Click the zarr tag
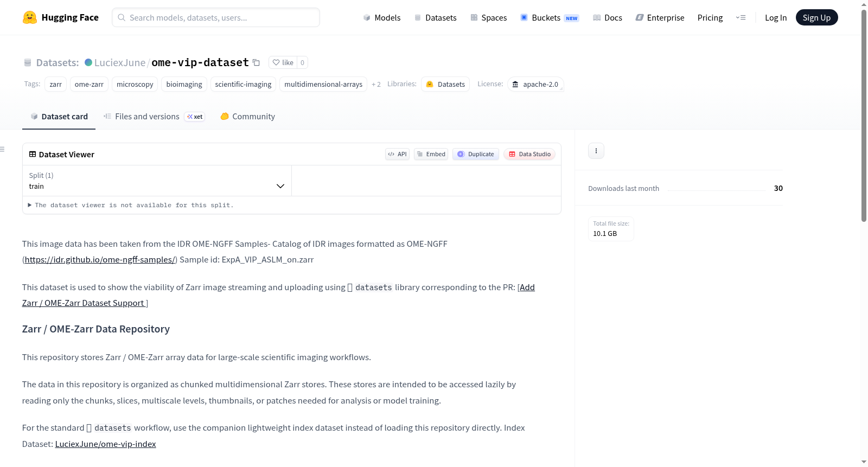The width and height of the screenshot is (868, 467). (55, 84)
